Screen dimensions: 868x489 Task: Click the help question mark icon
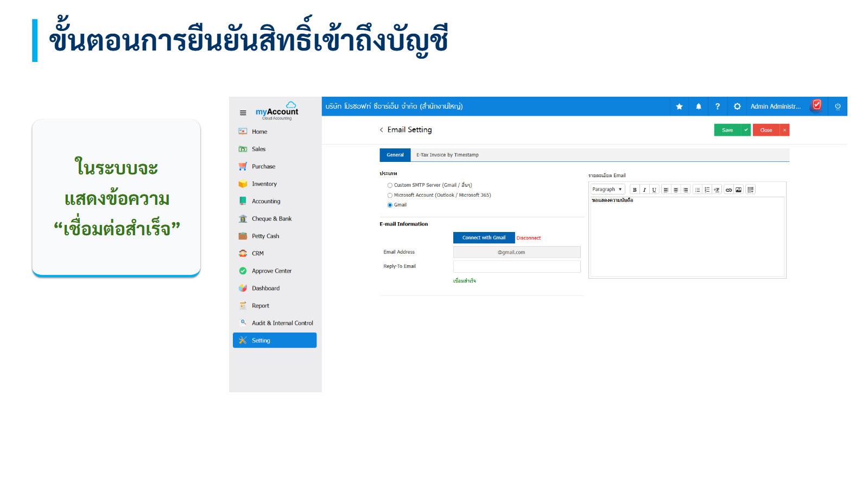click(718, 106)
